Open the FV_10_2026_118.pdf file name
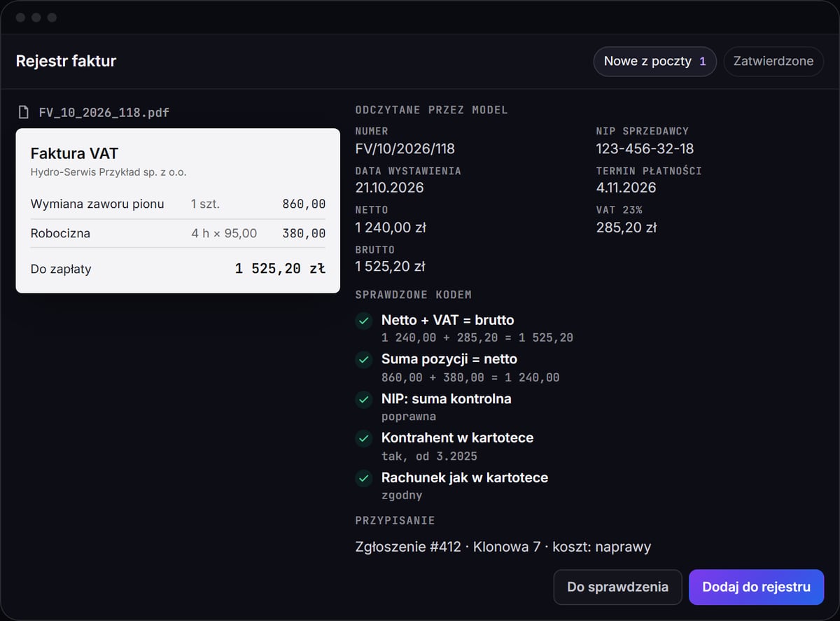This screenshot has height=621, width=840. (x=104, y=112)
